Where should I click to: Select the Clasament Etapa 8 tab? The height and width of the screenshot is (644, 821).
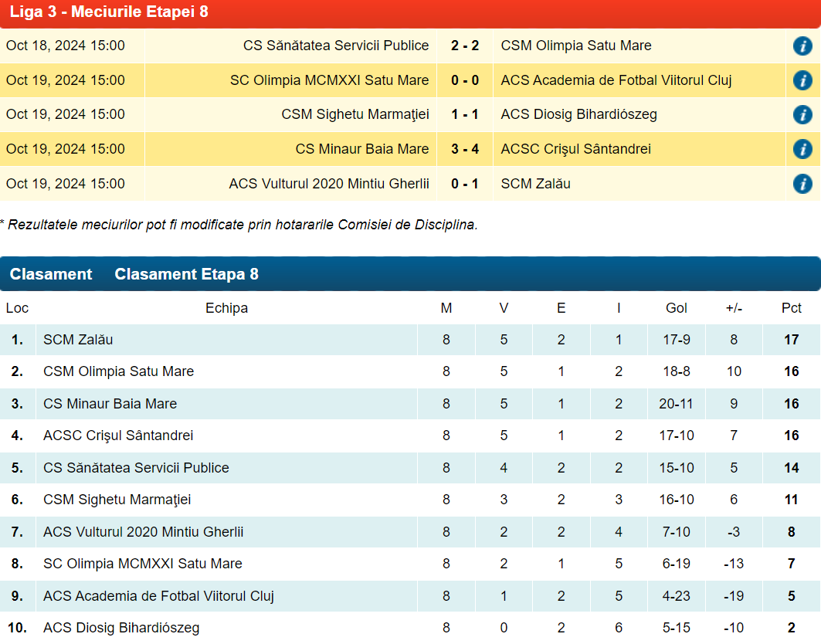[186, 274]
